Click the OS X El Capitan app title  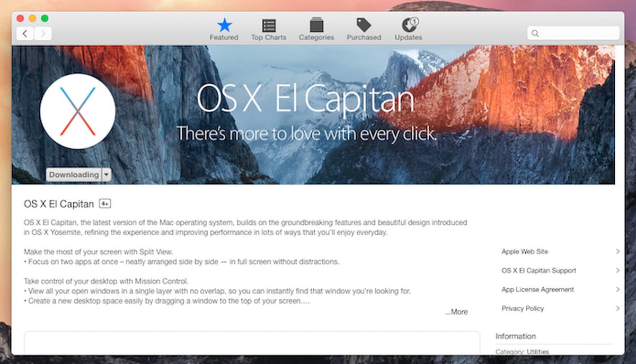59,204
